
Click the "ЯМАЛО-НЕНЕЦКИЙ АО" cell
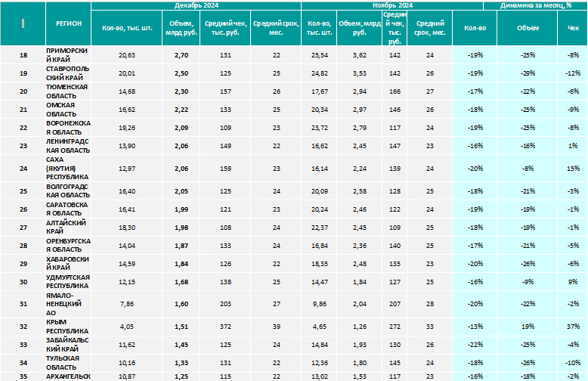69,304
